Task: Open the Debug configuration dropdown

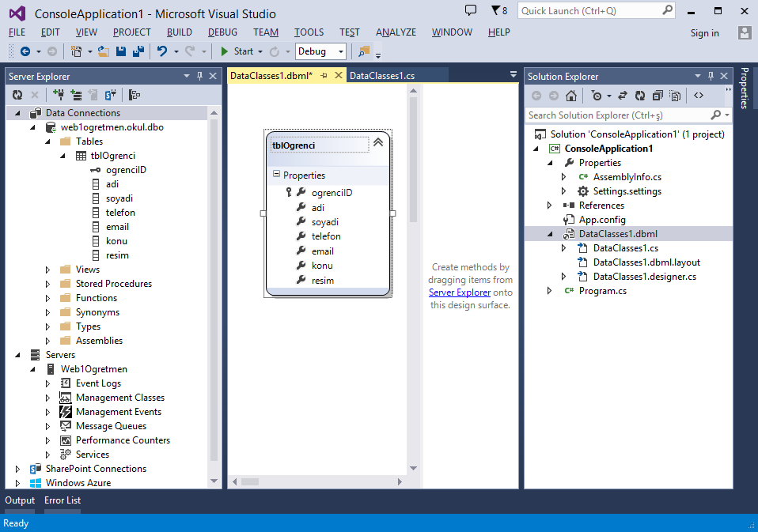Action: pos(341,51)
